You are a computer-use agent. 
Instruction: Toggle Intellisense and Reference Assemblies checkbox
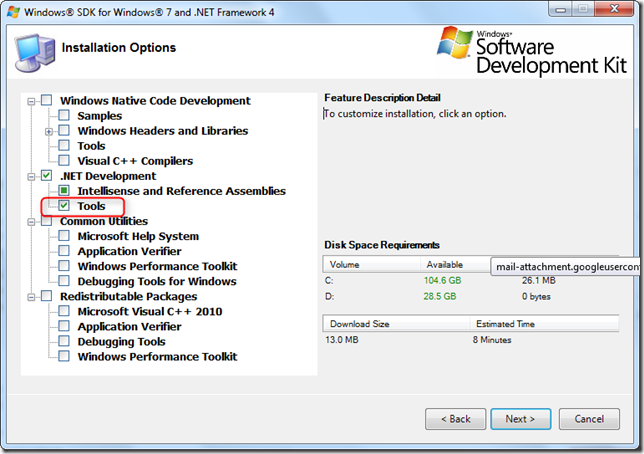[x=64, y=190]
